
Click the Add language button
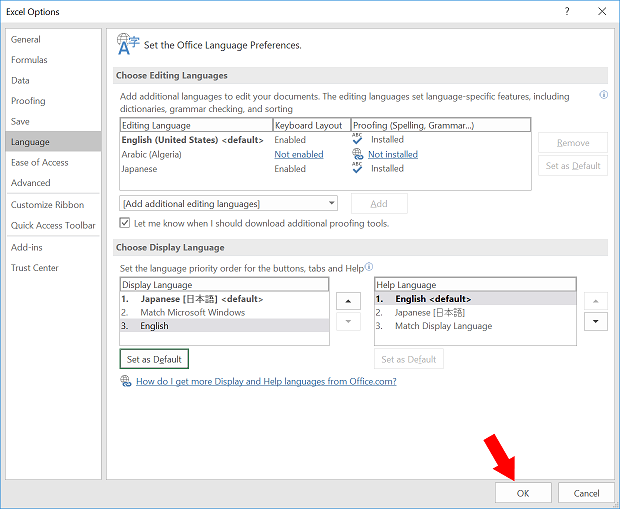coord(379,203)
